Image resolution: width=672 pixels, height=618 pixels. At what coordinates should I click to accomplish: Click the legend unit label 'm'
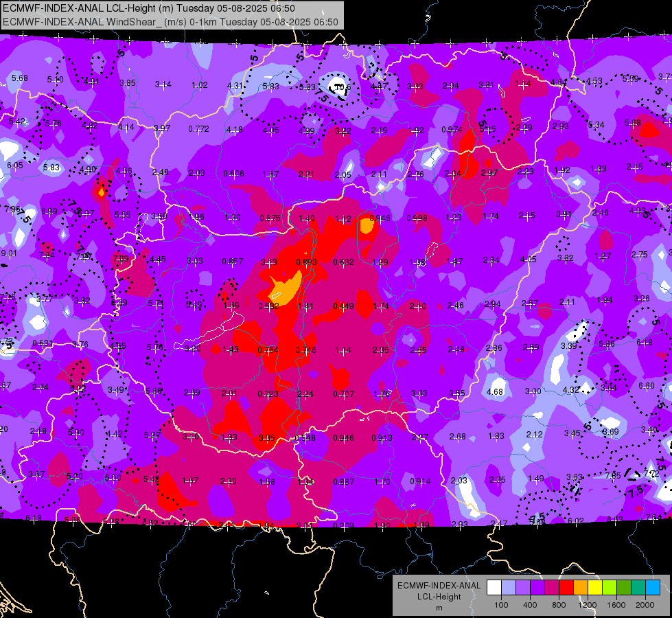click(439, 608)
